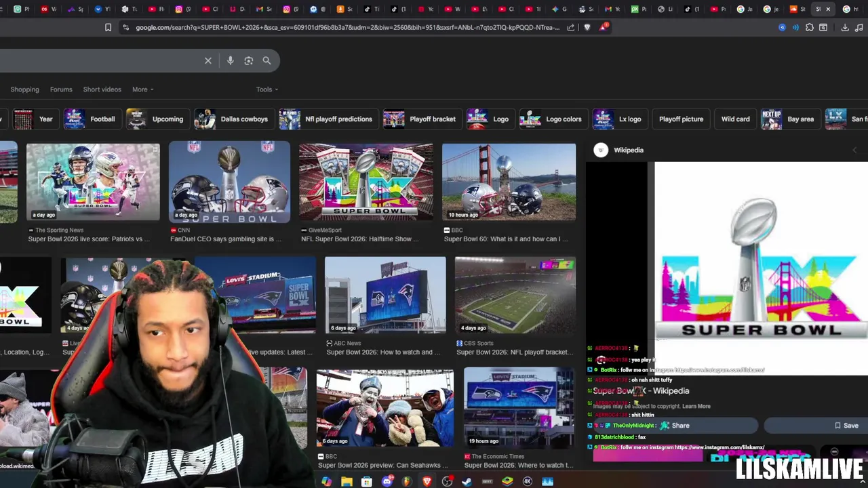Open the Economic Times Levi's Stadium image
Screen dimensions: 868x488
pyautogui.click(x=519, y=408)
